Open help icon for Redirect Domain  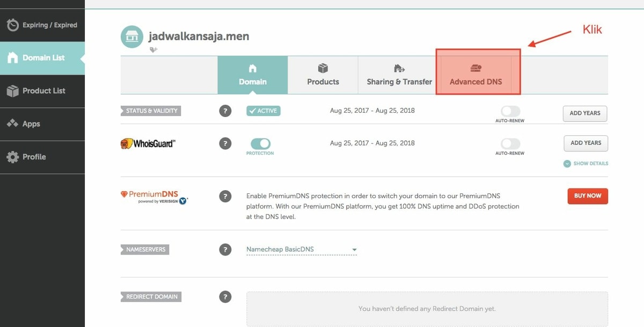(225, 296)
